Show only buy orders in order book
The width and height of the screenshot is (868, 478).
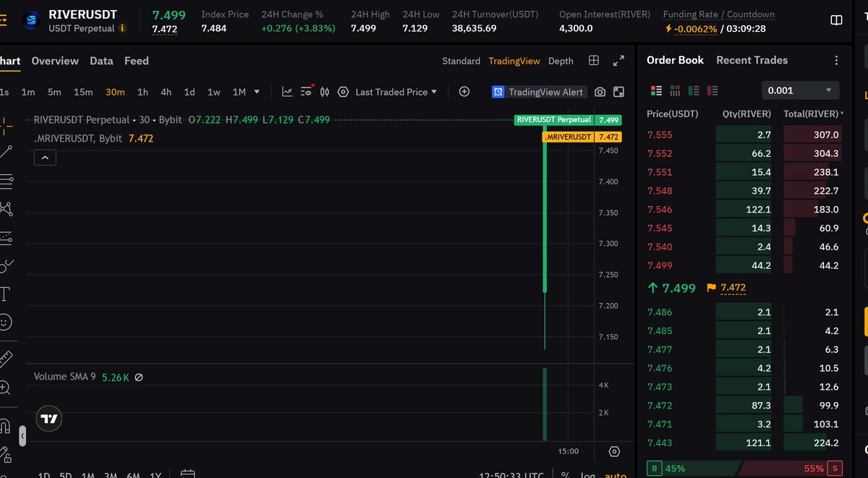694,90
